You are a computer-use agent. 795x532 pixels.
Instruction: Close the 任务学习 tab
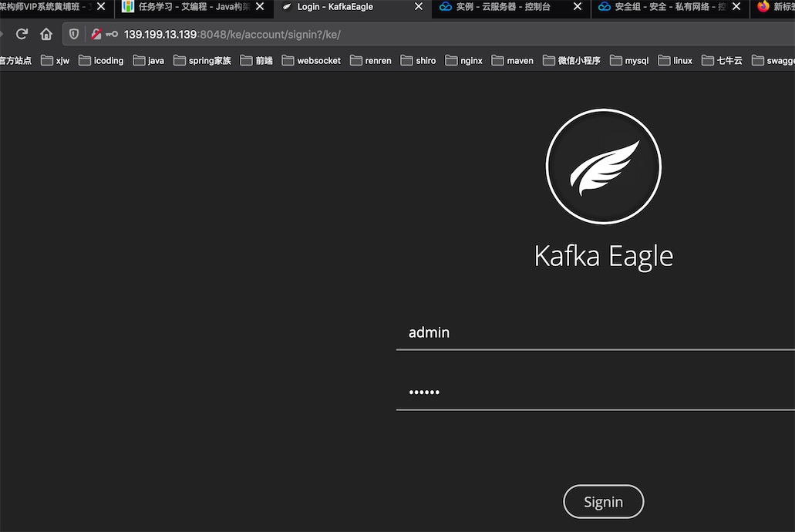(260, 7)
